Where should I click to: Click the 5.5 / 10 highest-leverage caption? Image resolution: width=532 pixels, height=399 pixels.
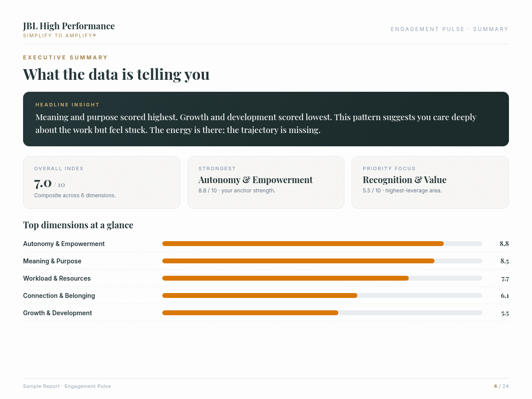pyautogui.click(x=402, y=191)
